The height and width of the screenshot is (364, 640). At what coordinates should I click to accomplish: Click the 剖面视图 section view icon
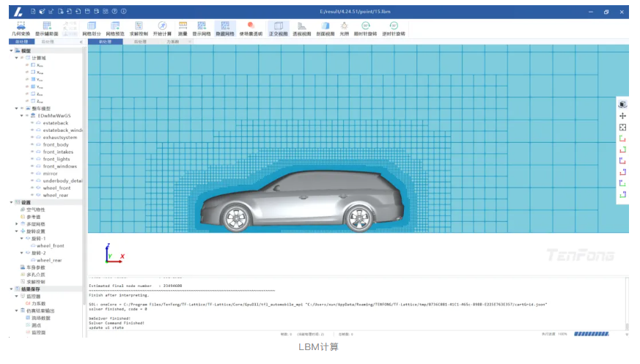[x=324, y=27]
